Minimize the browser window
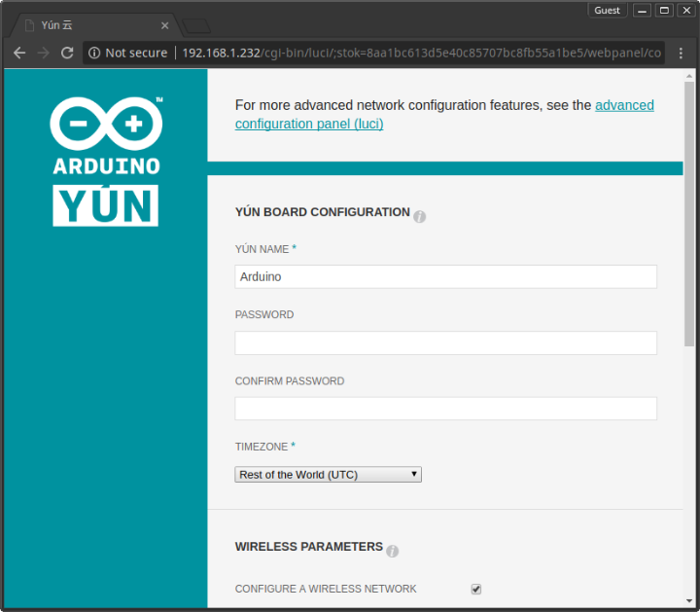Image resolution: width=700 pixels, height=612 pixels. pos(642,11)
